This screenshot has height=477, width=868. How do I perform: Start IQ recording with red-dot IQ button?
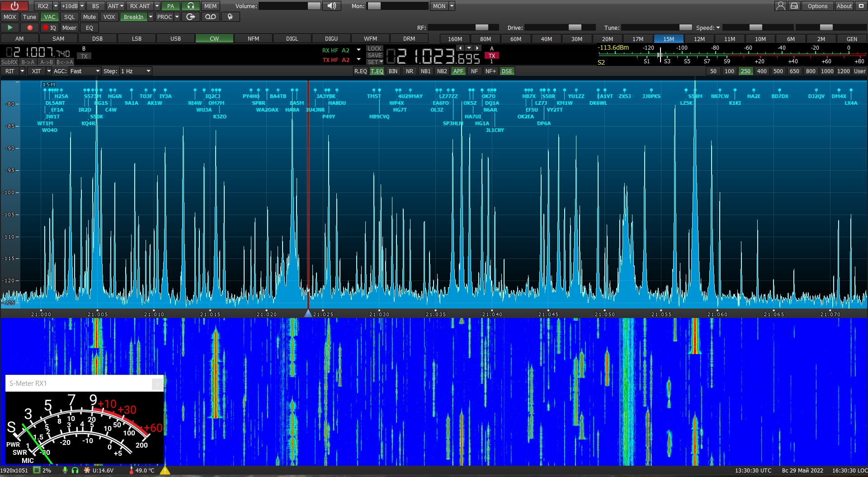49,28
